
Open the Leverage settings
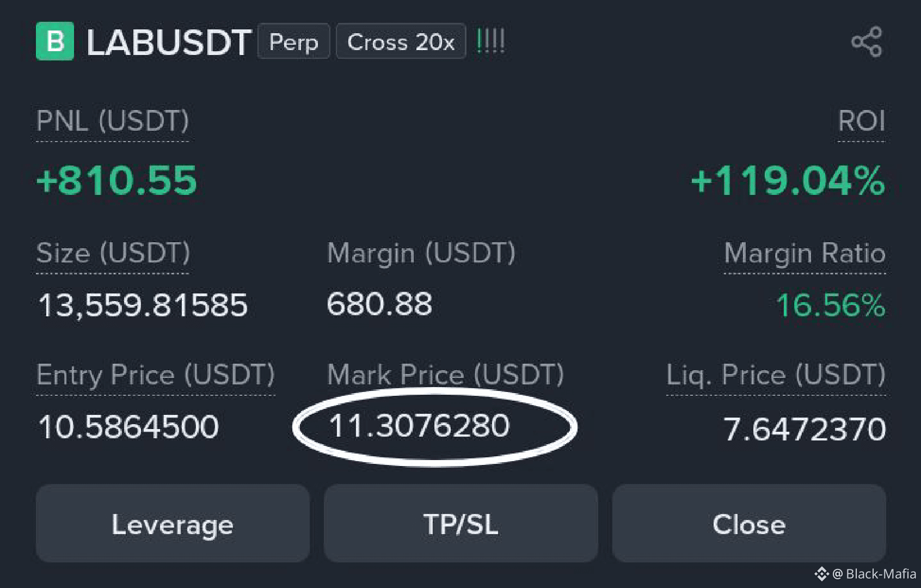pos(173,524)
